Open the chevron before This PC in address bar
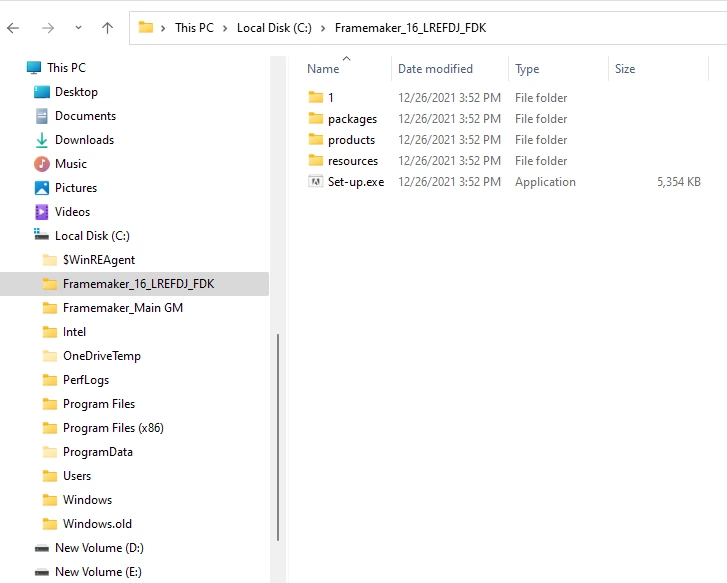Image resolution: width=727 pixels, height=583 pixels. pyautogui.click(x=163, y=28)
